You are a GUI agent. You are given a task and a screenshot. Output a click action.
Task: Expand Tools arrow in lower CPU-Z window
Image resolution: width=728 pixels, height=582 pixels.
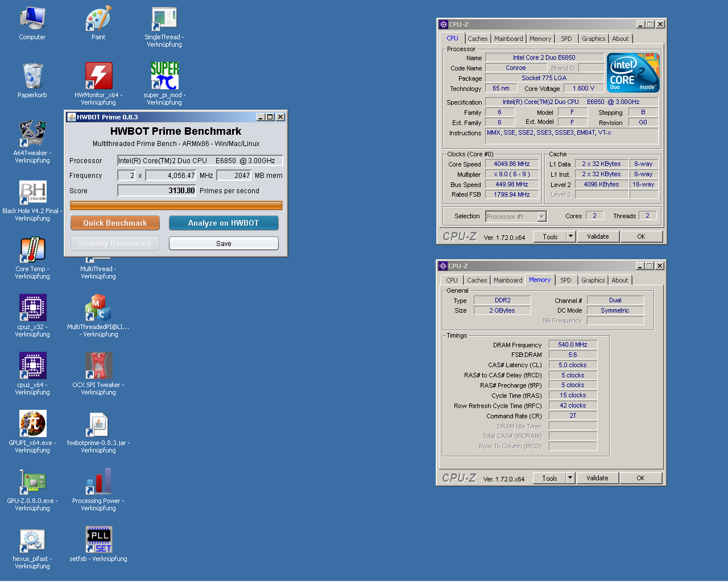(x=570, y=478)
